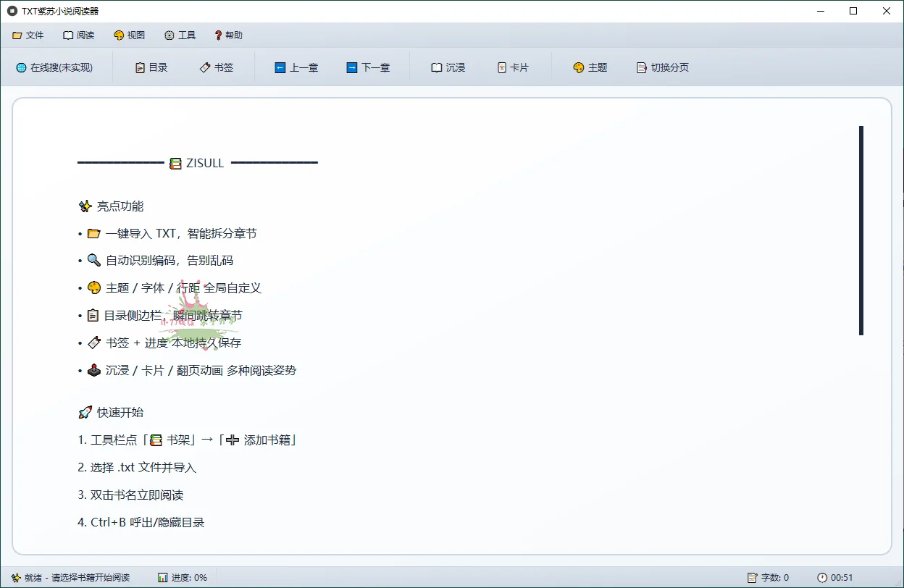Open the 文件 menu

[x=28, y=34]
